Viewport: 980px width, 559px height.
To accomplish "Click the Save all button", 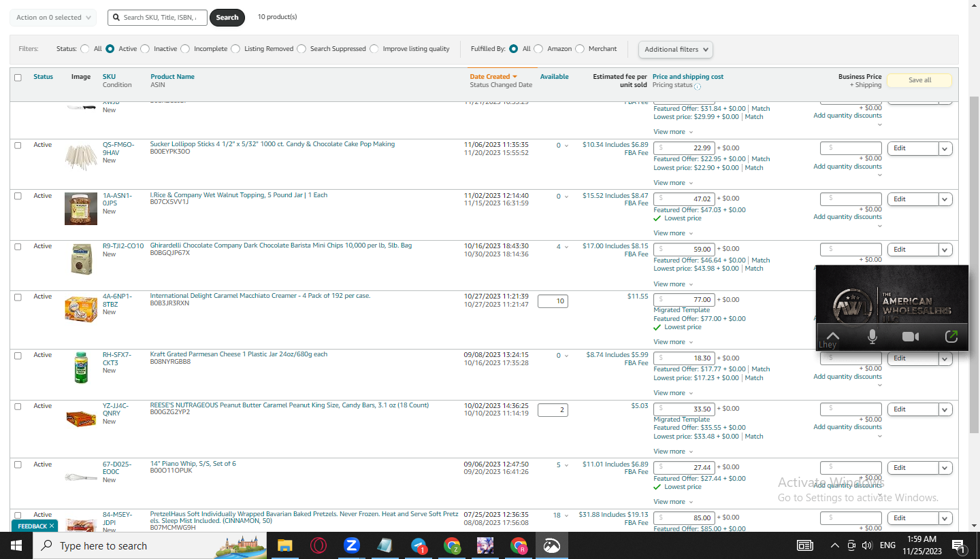I will pos(919,80).
